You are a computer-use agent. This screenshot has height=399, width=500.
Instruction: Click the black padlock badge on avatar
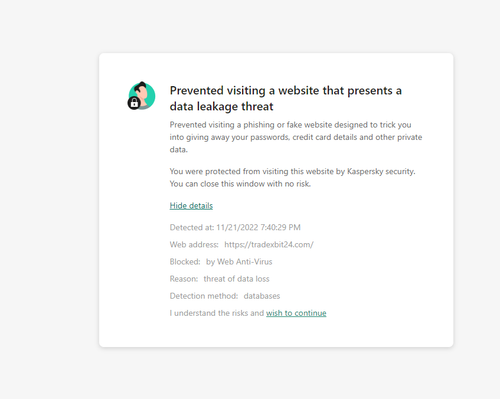[x=134, y=103]
